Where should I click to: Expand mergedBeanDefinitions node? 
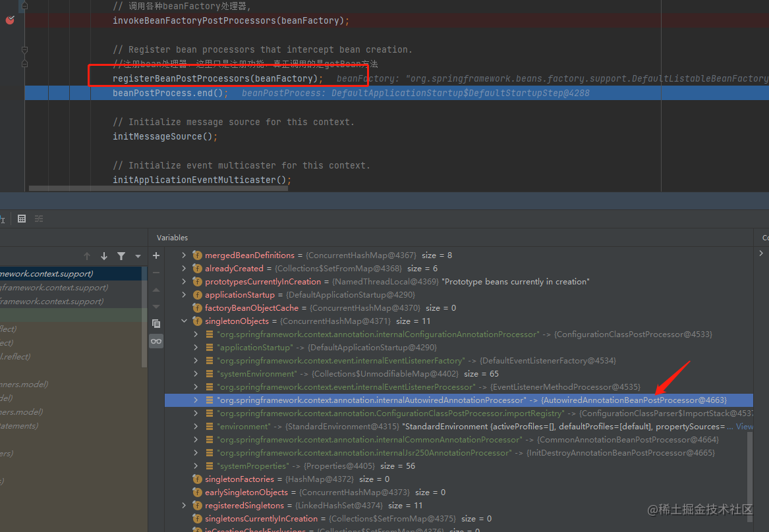pyautogui.click(x=184, y=255)
